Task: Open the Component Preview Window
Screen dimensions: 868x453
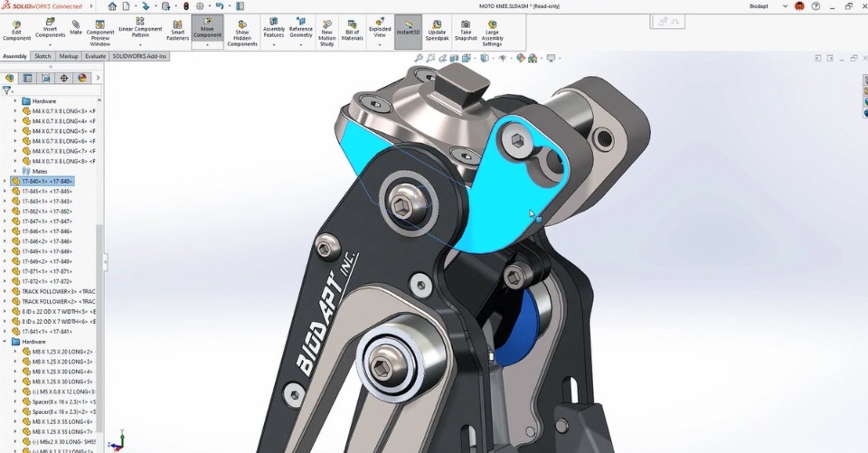Action: 100,33
